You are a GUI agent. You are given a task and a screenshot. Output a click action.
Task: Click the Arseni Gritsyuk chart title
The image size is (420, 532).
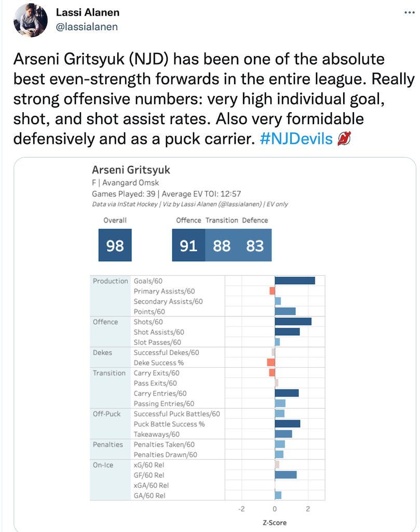tap(131, 170)
